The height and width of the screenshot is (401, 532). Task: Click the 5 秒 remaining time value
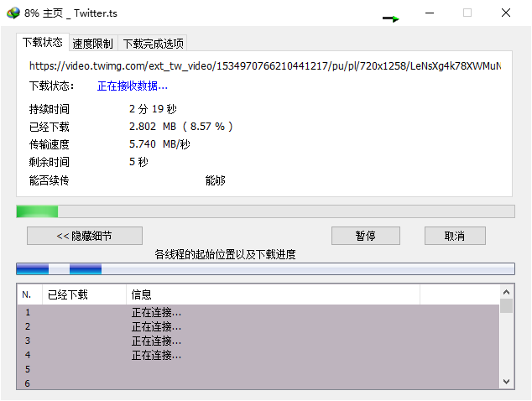tap(138, 162)
